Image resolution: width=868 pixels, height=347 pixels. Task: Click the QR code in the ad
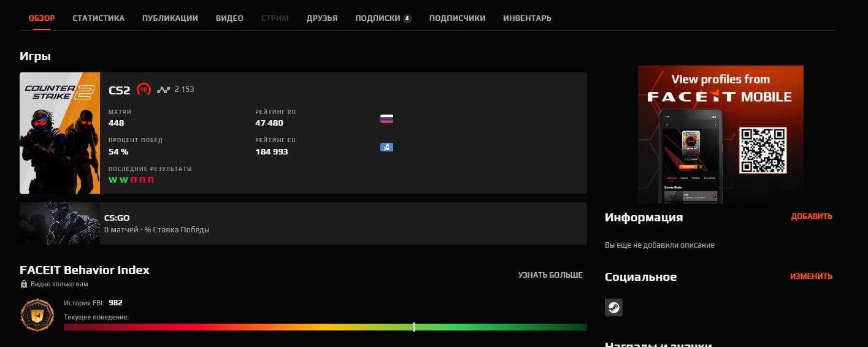(762, 151)
